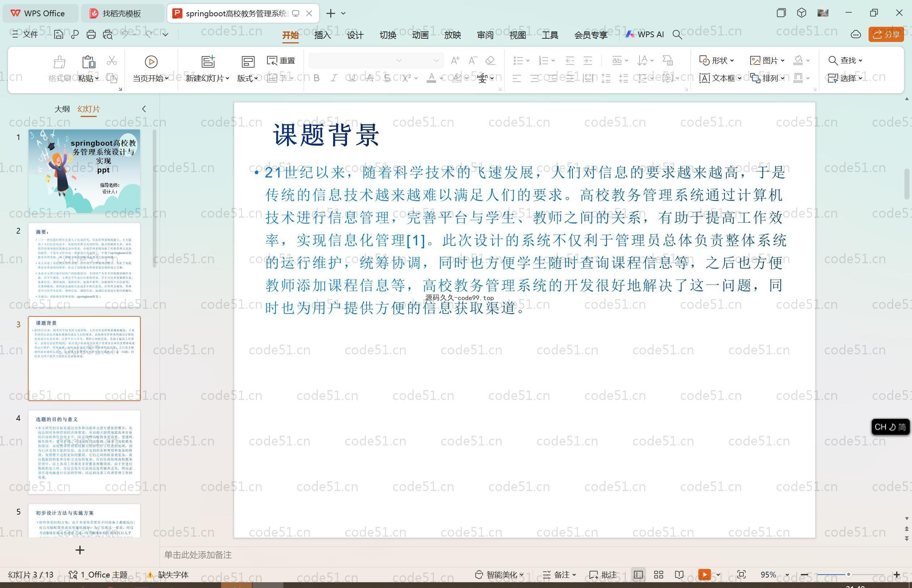Image resolution: width=912 pixels, height=588 pixels.
Task: Open the font size combo box
Action: 424,60
